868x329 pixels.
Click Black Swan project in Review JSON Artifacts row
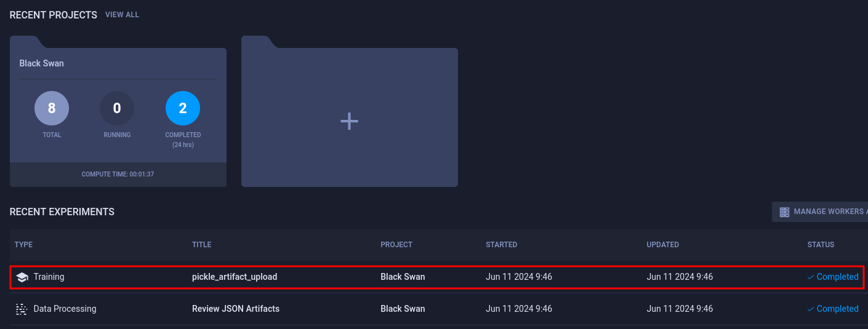[403, 309]
